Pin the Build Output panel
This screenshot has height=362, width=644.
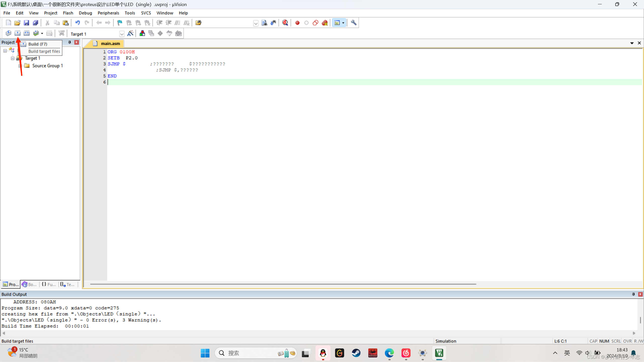pos(633,294)
